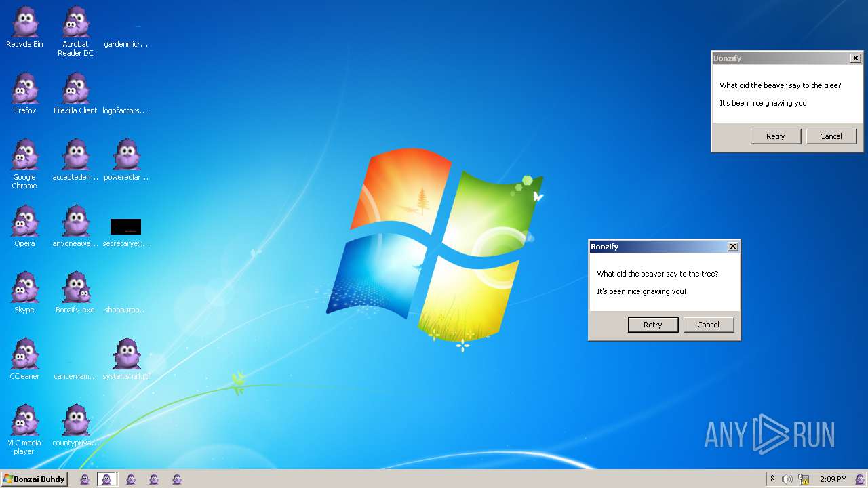The image size is (868, 488).
Task: Close the active blue-titled Bonzify dialog
Action: [732, 247]
